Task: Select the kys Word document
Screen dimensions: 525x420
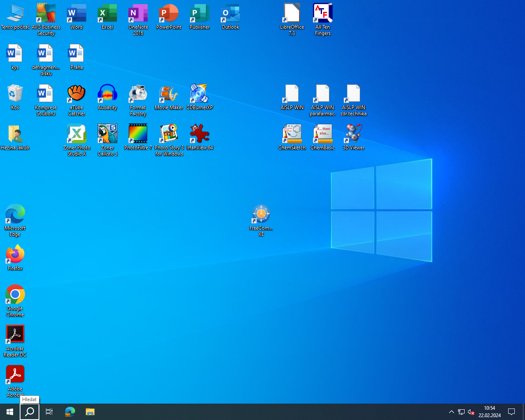Action: pyautogui.click(x=15, y=57)
